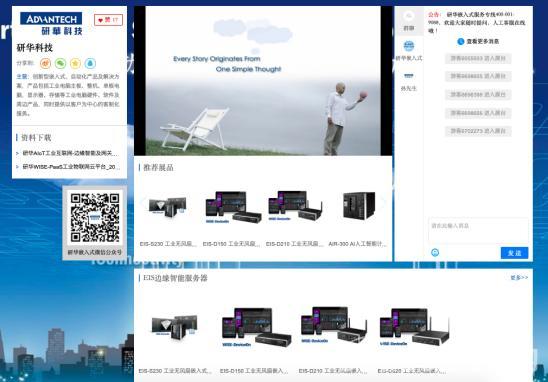Screen dimensions: 548x382
Task: Share via the blue QQ penguin icon
Action: (x=90, y=63)
